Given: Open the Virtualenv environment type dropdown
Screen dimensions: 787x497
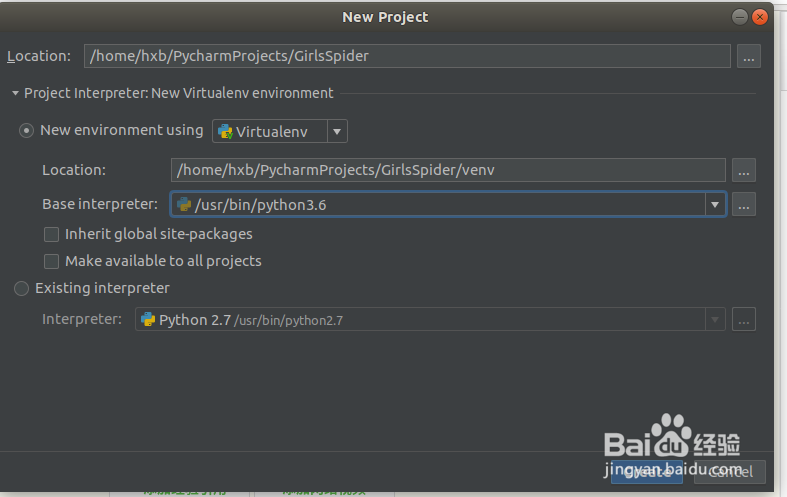Looking at the screenshot, I should [337, 131].
